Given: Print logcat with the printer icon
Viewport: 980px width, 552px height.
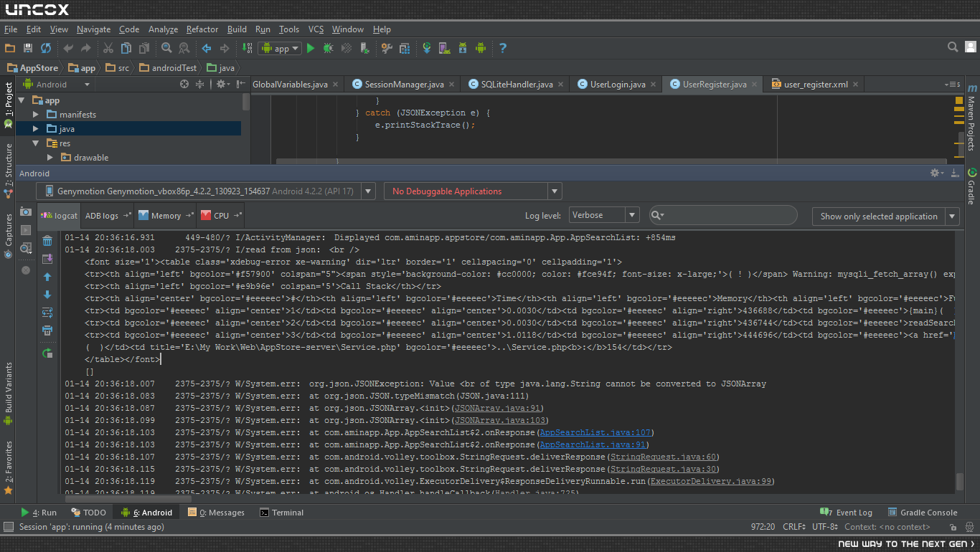Looking at the screenshot, I should [x=47, y=330].
